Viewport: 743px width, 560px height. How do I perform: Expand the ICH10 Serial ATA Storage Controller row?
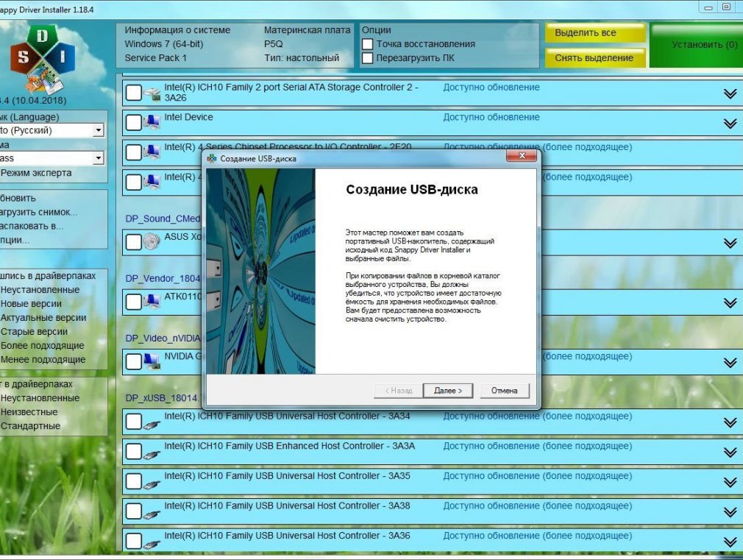pyautogui.click(x=730, y=93)
